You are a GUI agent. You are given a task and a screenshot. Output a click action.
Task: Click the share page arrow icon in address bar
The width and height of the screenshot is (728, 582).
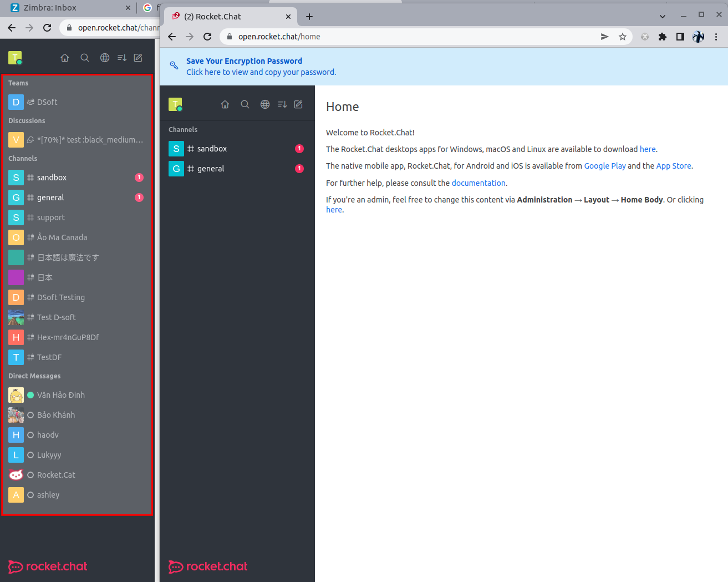click(605, 37)
